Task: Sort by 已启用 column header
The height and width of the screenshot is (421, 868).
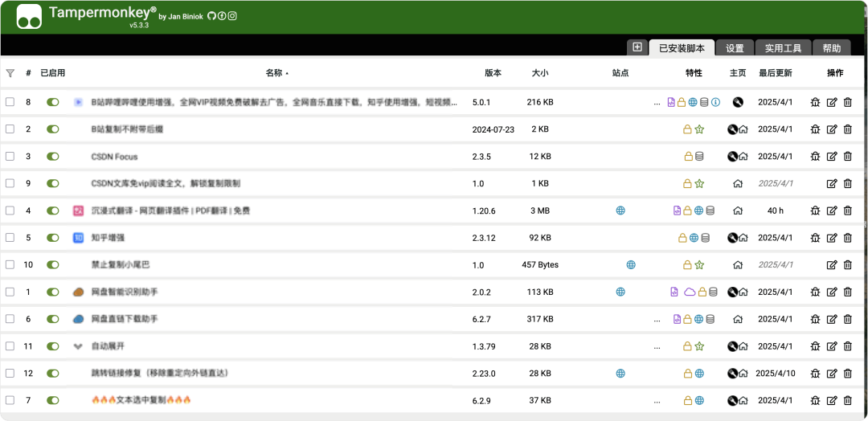Action: (52, 73)
